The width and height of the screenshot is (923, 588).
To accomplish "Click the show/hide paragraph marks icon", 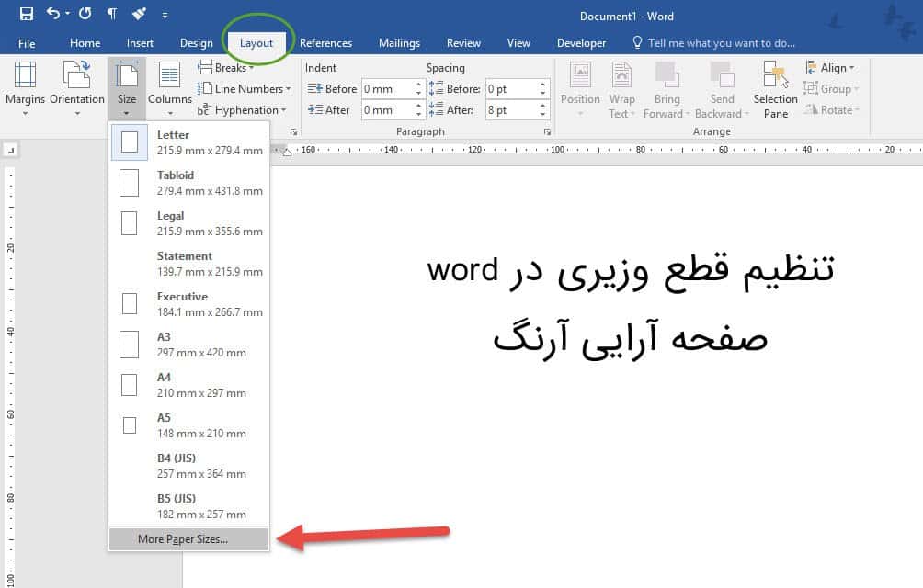I will coord(112,14).
